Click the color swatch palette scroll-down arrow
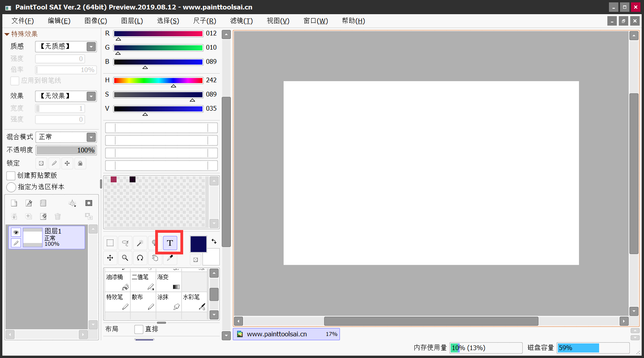This screenshot has height=358, width=644. [x=214, y=223]
